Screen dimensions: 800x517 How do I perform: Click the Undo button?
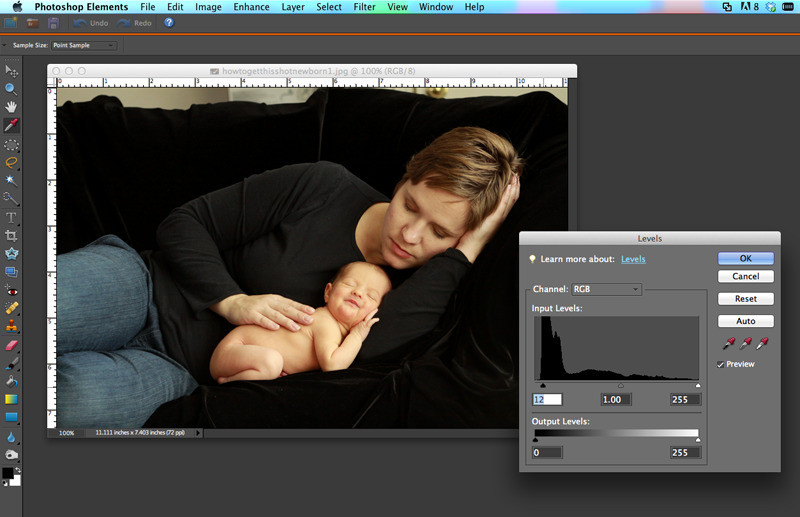[91, 23]
